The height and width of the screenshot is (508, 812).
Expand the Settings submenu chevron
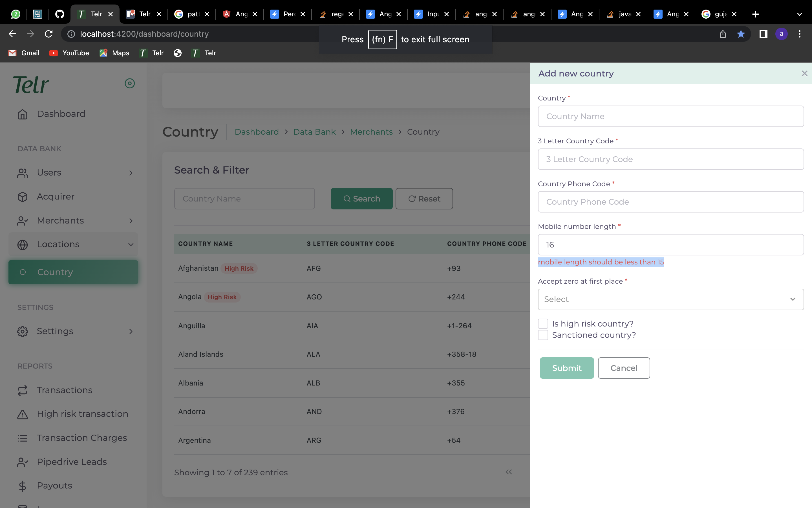tap(131, 332)
